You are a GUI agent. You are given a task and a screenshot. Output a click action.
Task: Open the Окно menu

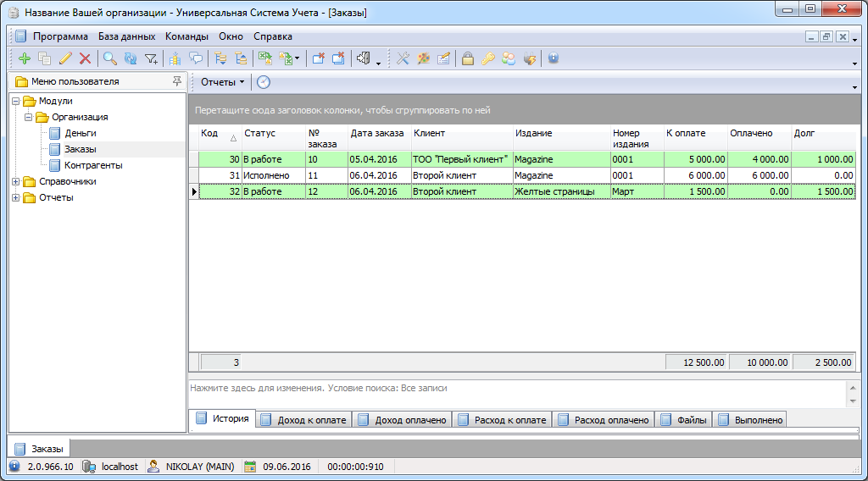pyautogui.click(x=231, y=36)
